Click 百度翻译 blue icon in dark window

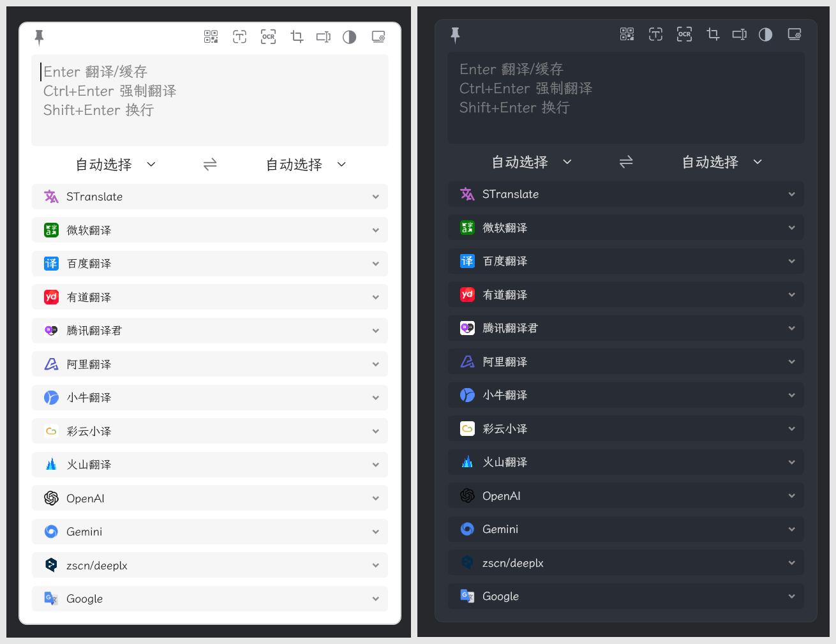click(x=467, y=261)
